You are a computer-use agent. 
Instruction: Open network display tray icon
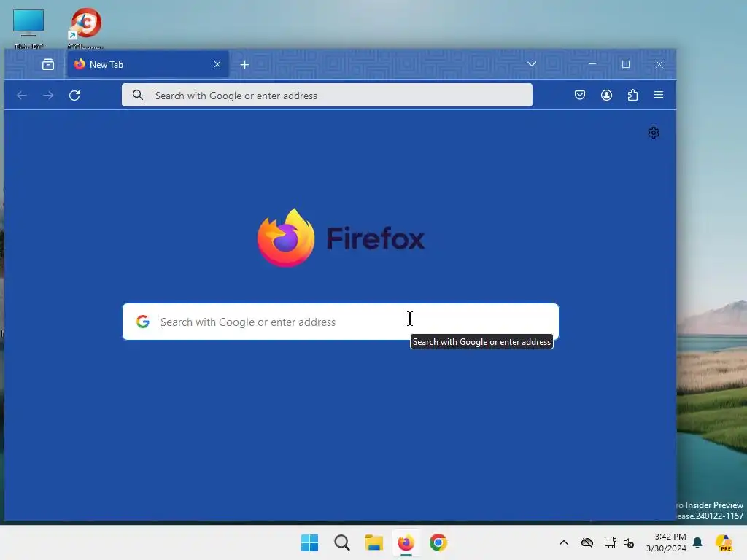click(x=611, y=542)
